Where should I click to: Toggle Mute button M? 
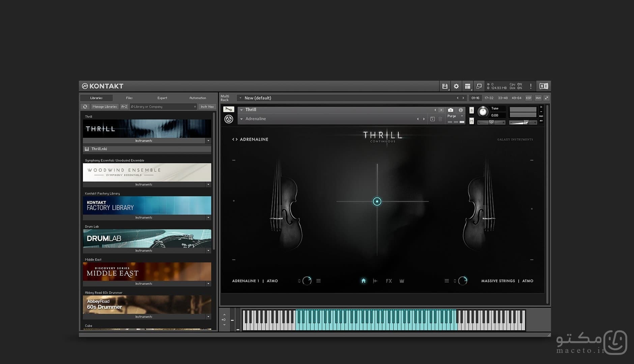[x=471, y=121]
